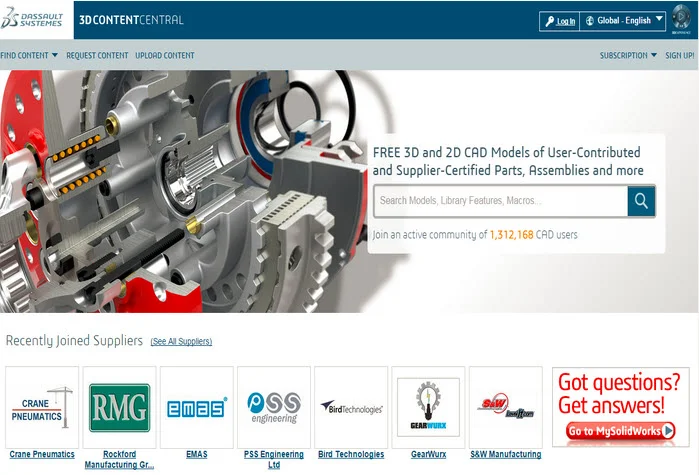The height and width of the screenshot is (475, 699).
Task: Open the Rockford Manufacturing Gr... text link
Action: 119,459
